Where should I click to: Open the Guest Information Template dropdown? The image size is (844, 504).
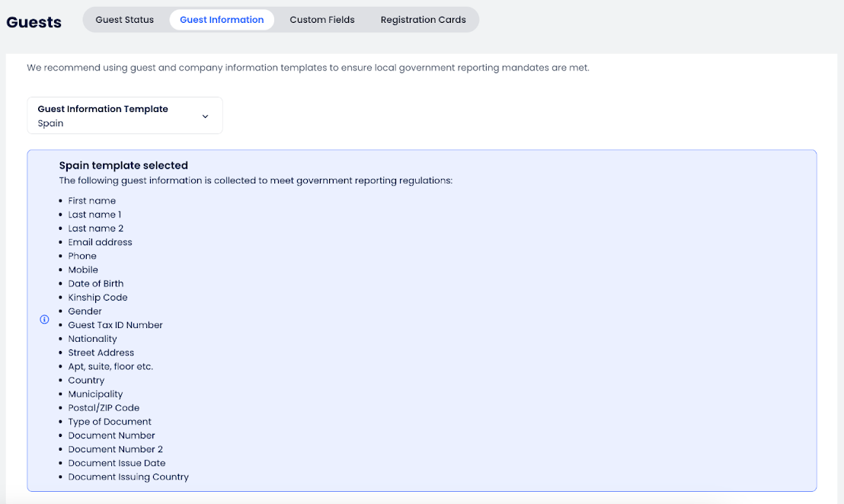pos(125,116)
